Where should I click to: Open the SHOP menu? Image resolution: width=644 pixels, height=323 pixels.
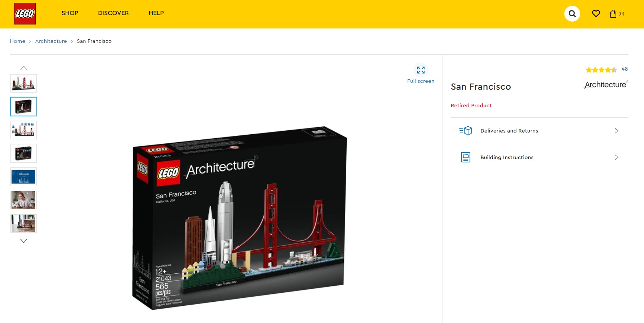(x=70, y=13)
